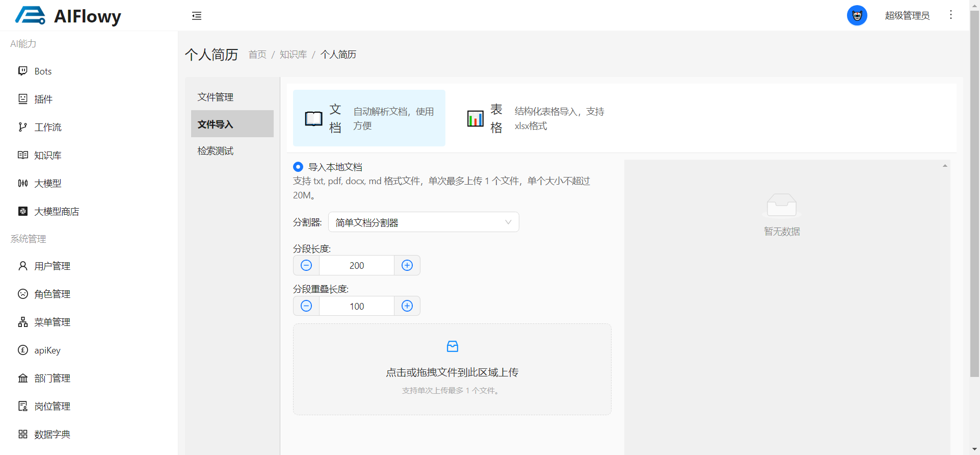
Task: Open the 分割器 dropdown
Action: (x=423, y=222)
